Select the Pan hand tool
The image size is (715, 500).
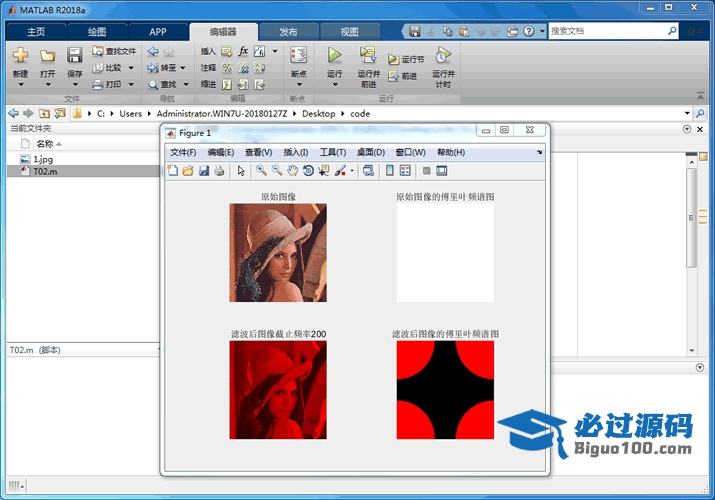pyautogui.click(x=292, y=171)
